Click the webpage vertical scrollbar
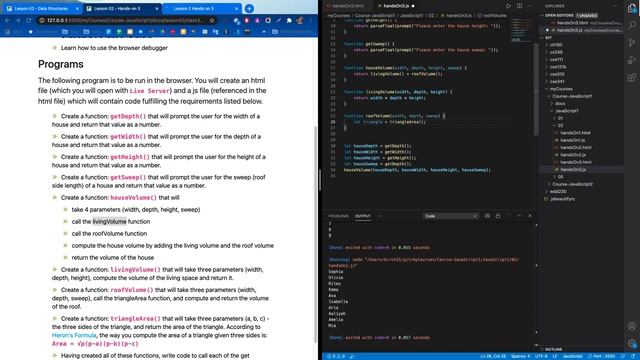 (x=315, y=235)
